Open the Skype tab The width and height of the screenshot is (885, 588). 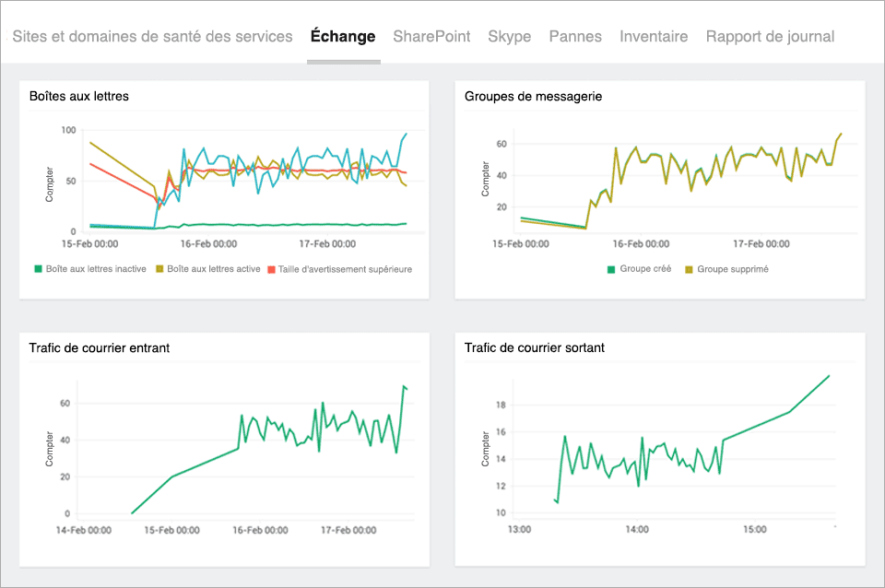[510, 37]
